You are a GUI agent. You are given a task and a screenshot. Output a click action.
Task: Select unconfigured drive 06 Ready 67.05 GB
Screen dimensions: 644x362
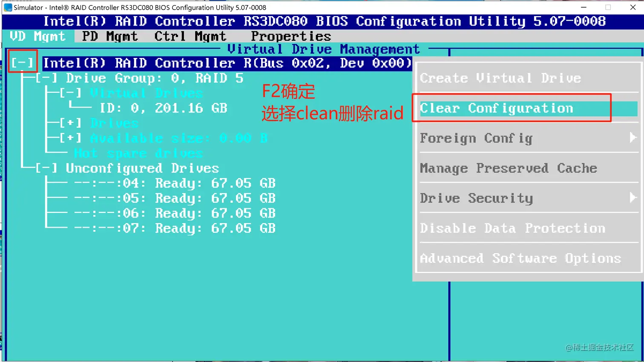(175, 213)
